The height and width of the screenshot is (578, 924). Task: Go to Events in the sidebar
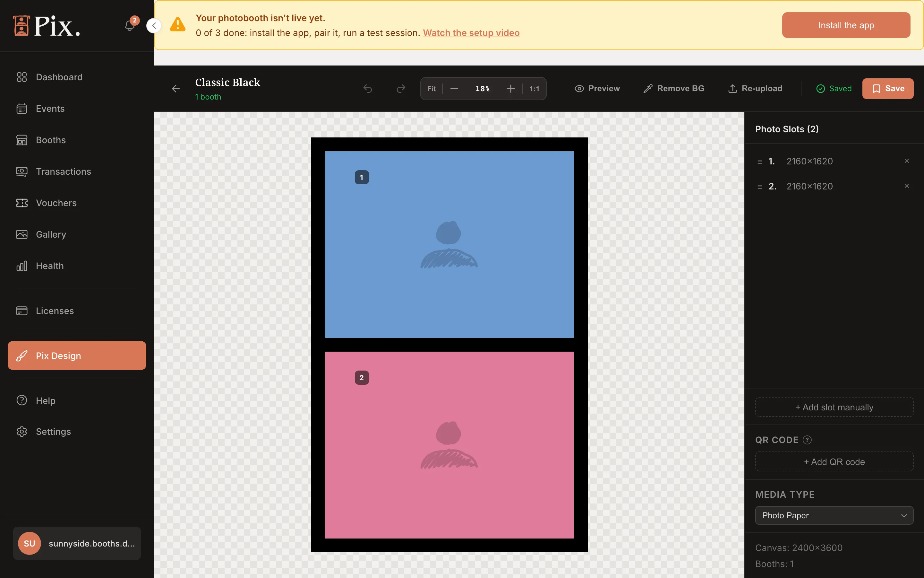click(77, 109)
